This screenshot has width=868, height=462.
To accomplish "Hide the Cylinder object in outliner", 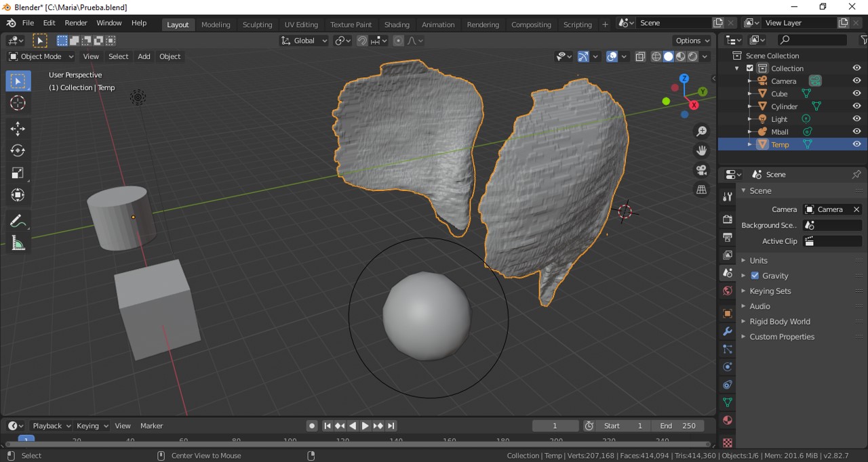I will tap(856, 106).
